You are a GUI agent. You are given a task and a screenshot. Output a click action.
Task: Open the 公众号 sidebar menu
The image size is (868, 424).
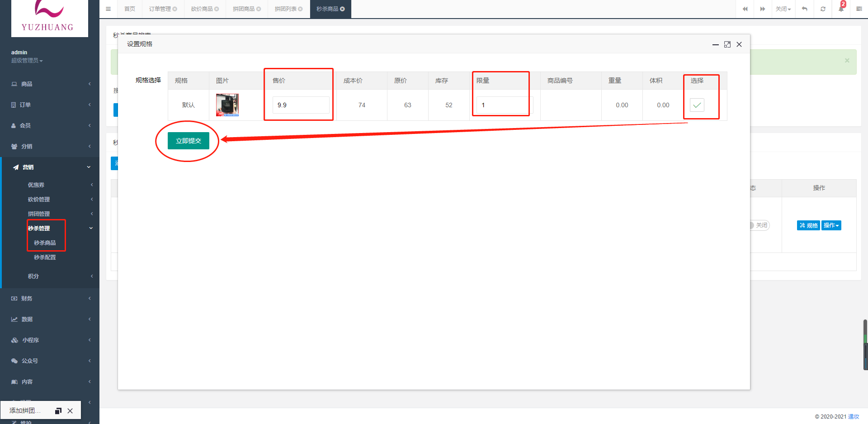pos(50,361)
